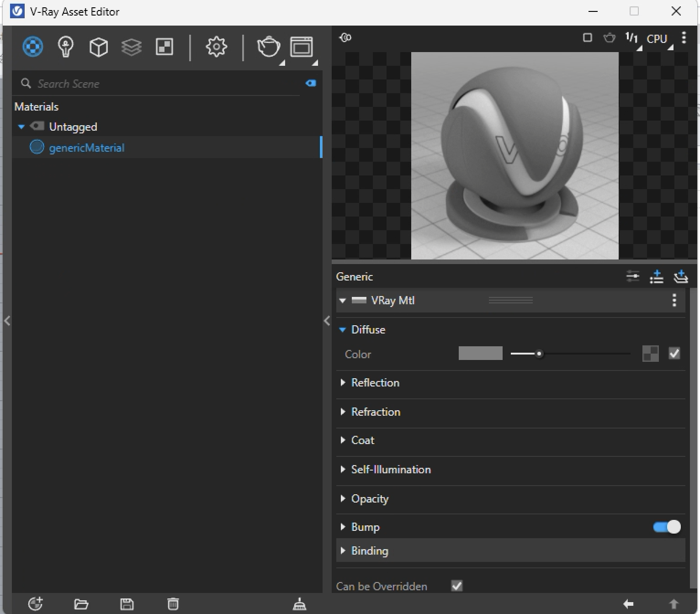
Task: Collapse the Diffuse section
Action: pyautogui.click(x=343, y=329)
